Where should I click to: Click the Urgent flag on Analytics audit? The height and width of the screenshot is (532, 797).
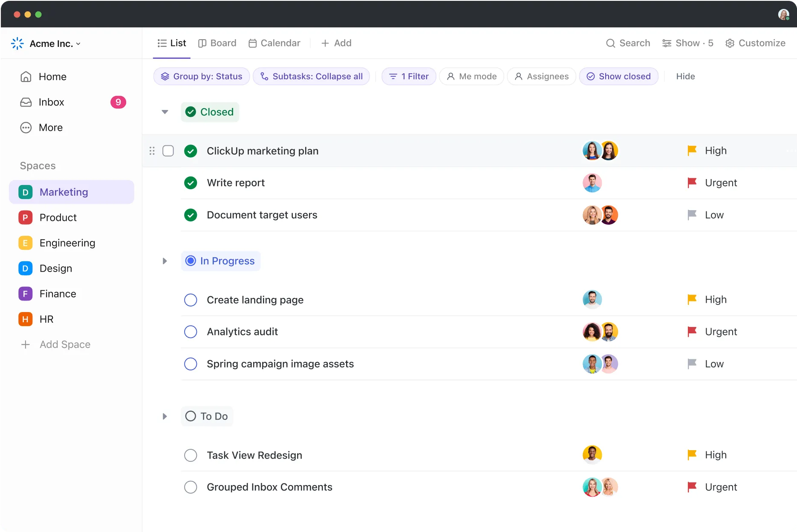pyautogui.click(x=692, y=332)
